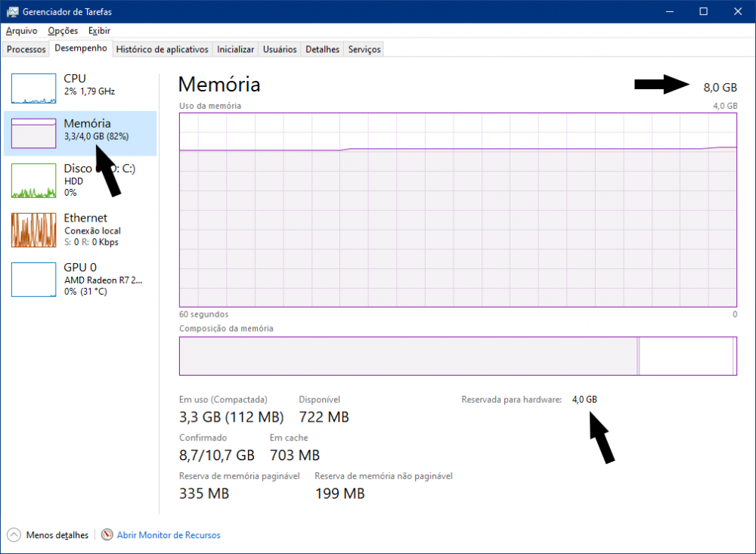This screenshot has width=756, height=554.
Task: Open the Usuários tab
Action: [x=280, y=49]
